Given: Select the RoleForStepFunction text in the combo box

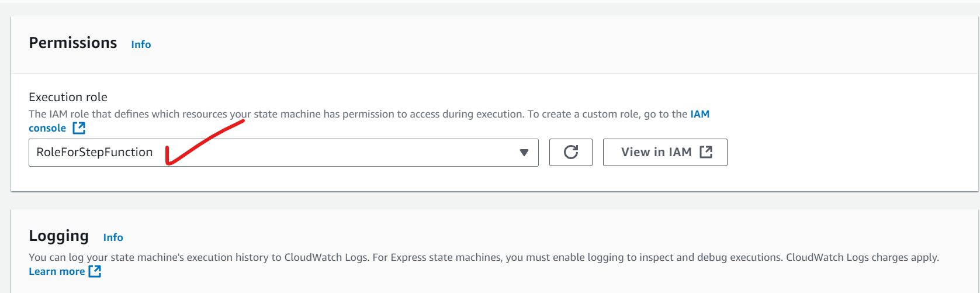Looking at the screenshot, I should 94,152.
